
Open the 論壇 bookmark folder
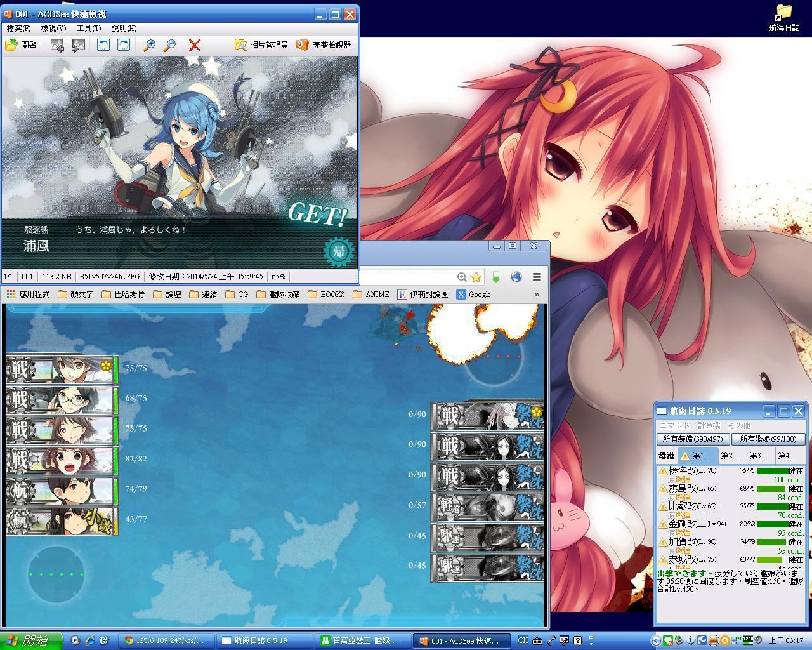point(167,295)
